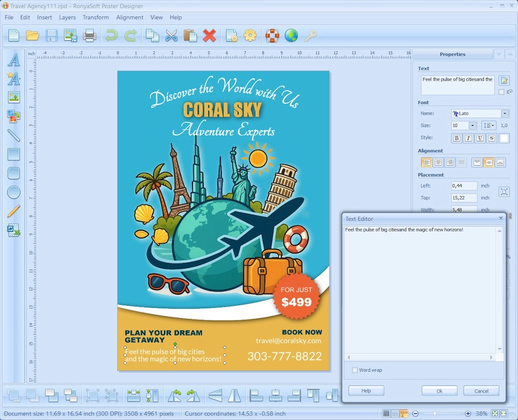Image resolution: width=518 pixels, height=420 pixels.
Task: Toggle Italic font style
Action: point(468,138)
